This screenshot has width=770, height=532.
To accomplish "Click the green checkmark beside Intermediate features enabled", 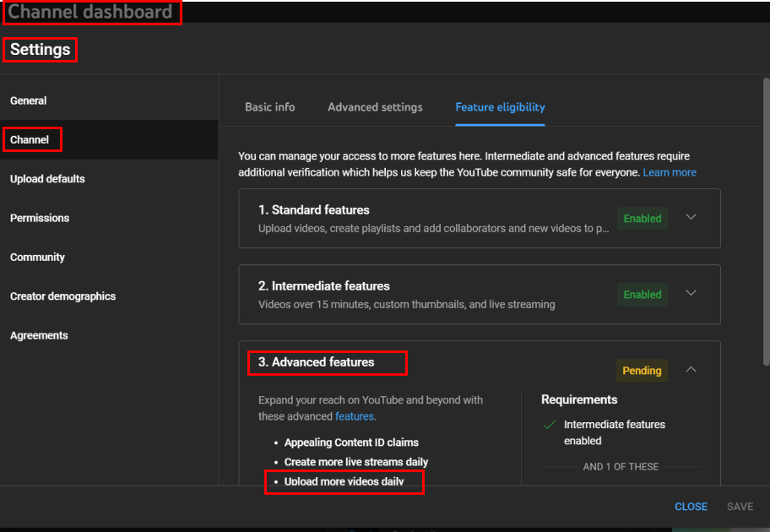I will [550, 425].
